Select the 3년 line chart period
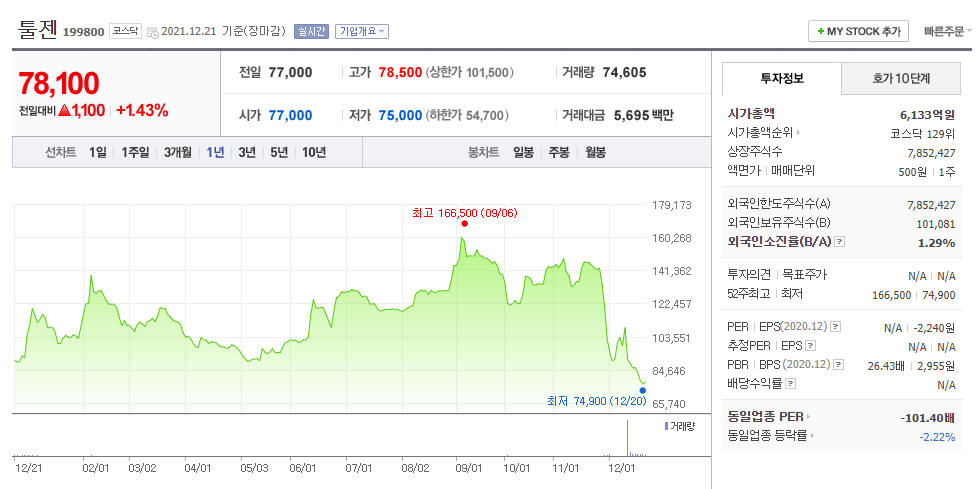Screen dimensions: 978x489 tap(247, 152)
